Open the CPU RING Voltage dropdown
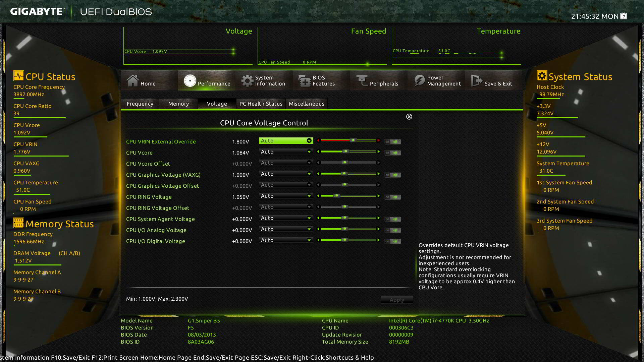The image size is (644, 362). click(x=286, y=196)
